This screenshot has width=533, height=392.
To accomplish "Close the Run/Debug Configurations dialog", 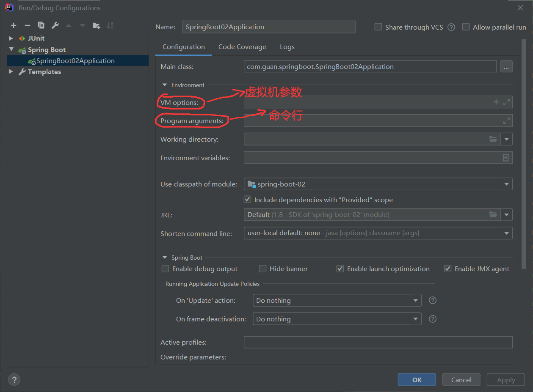I will (x=520, y=8).
